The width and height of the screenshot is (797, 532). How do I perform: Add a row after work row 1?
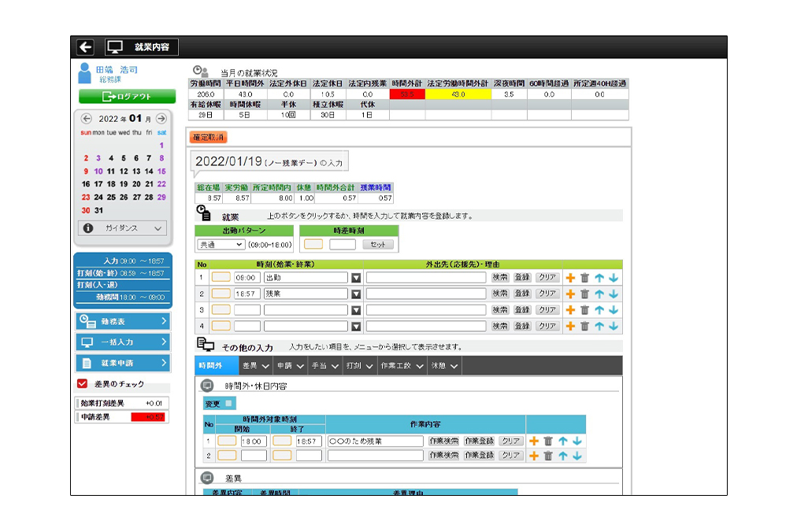tap(570, 278)
